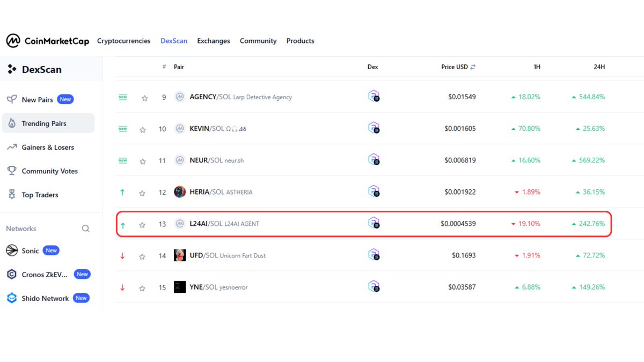644x362 pixels.
Task: Open the Products menu
Action: click(x=301, y=41)
